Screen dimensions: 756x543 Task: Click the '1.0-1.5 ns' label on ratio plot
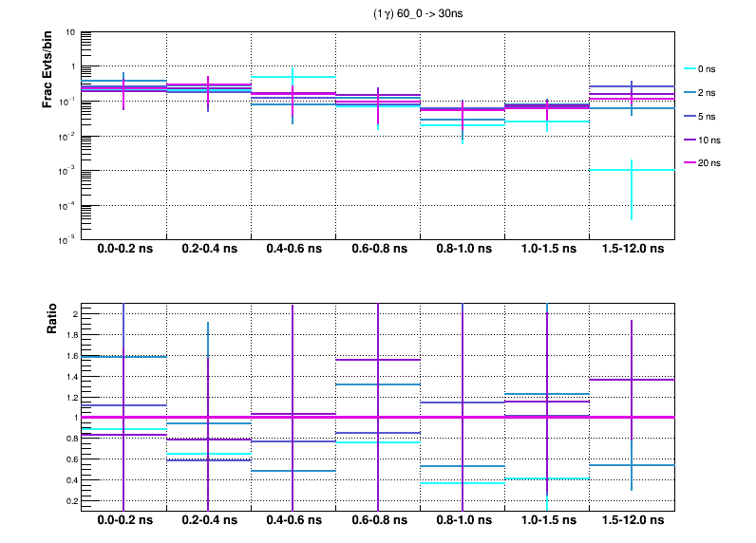(x=548, y=521)
